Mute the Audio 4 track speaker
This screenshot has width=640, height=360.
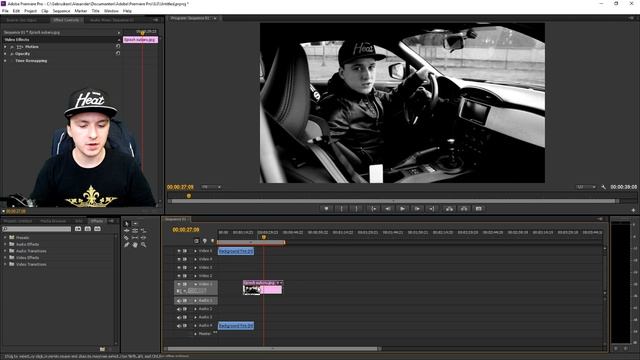pyautogui.click(x=179, y=326)
